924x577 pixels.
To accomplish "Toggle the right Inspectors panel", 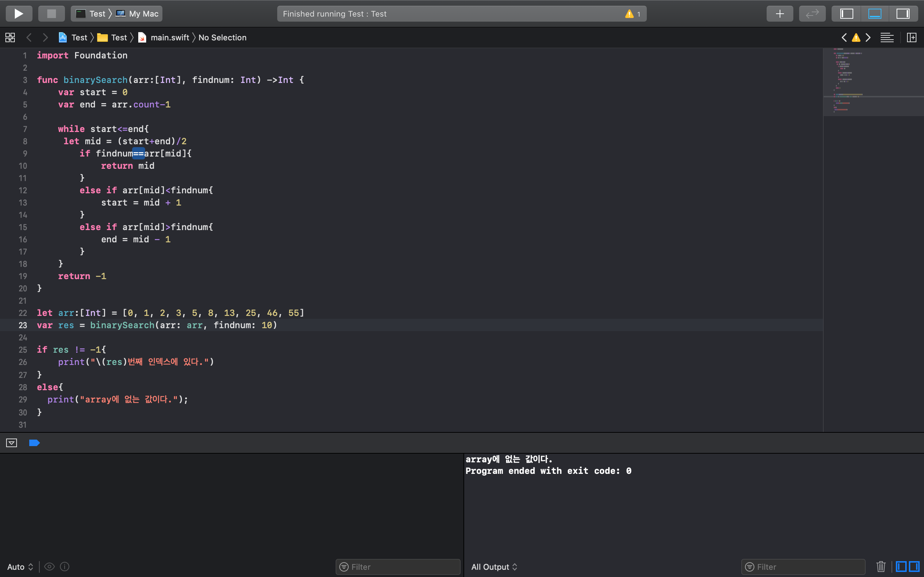I will 903,14.
